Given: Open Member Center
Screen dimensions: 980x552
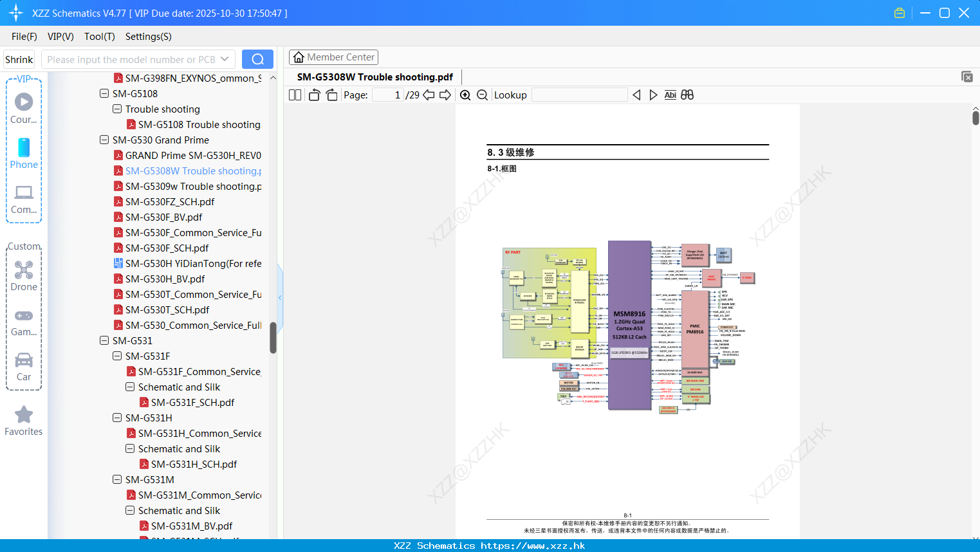Looking at the screenshot, I should click(x=333, y=57).
